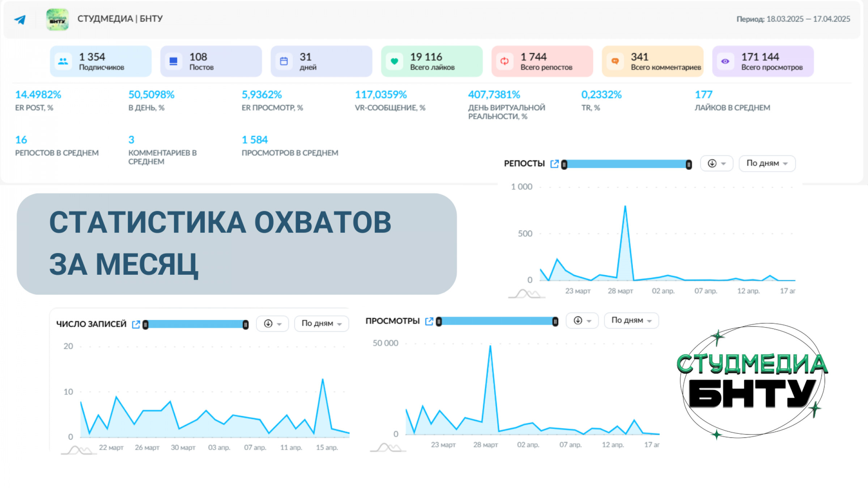Click the calendar days icon
This screenshot has width=868, height=488.
click(284, 61)
